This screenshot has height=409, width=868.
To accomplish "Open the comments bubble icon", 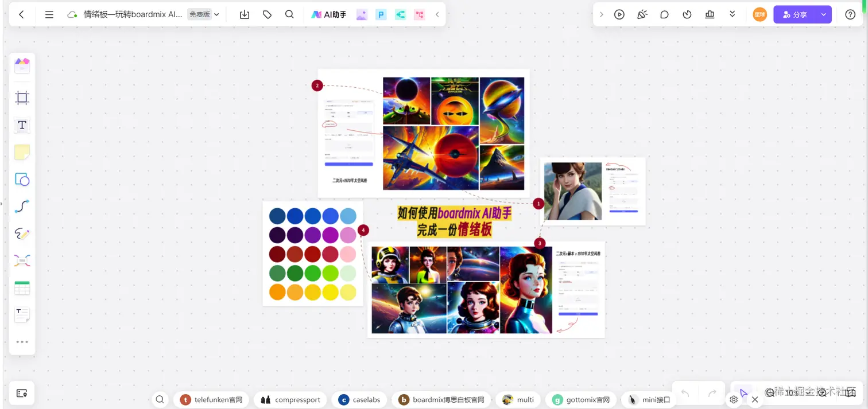I will coord(665,15).
